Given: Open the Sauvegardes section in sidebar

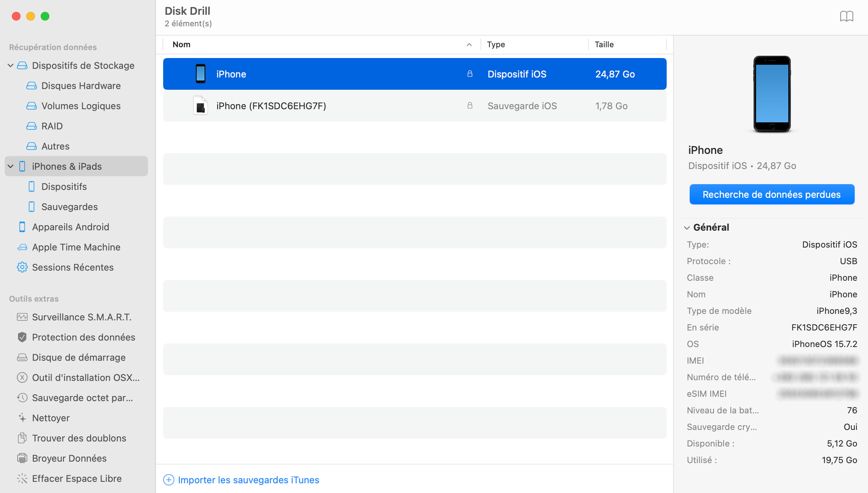Looking at the screenshot, I should (x=70, y=206).
